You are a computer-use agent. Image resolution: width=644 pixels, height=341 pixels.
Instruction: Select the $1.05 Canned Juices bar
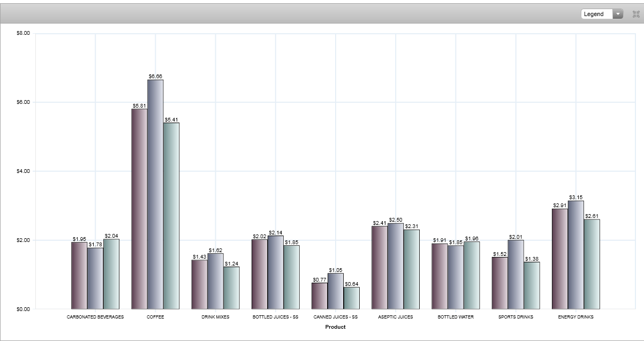pos(336,291)
